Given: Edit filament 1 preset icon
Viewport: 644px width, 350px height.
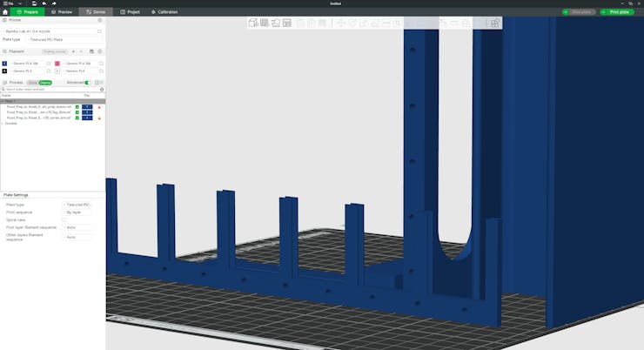Looking at the screenshot, I should (49, 64).
